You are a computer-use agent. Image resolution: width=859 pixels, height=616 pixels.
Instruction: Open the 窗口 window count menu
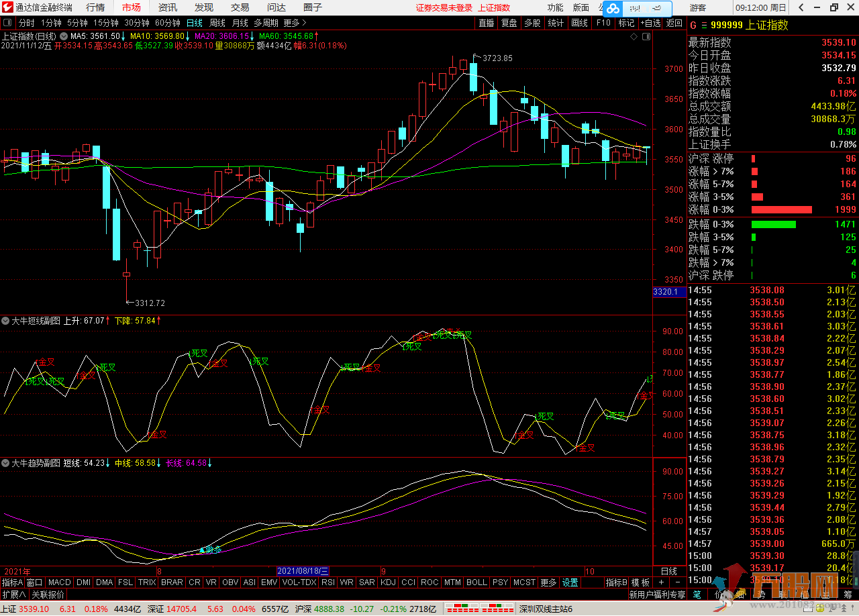pyautogui.click(x=35, y=582)
